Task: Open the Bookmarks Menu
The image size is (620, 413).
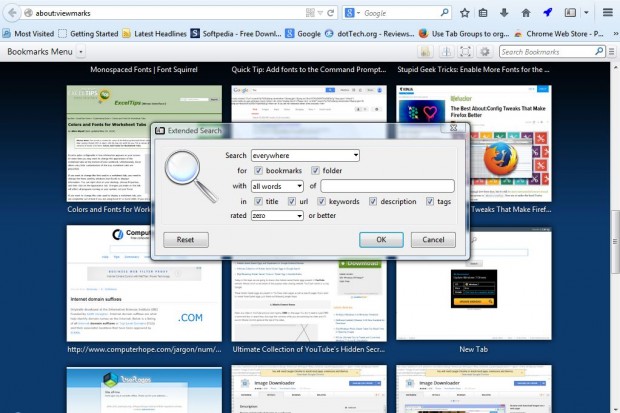Action: [x=43, y=51]
